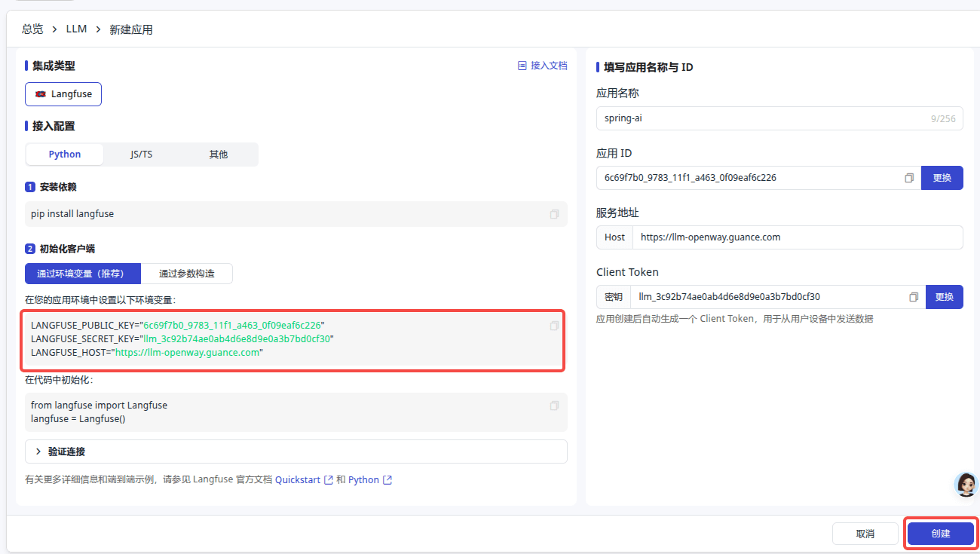Copy the pip install langfuse command
Viewport: 980px width, 554px height.
point(554,214)
